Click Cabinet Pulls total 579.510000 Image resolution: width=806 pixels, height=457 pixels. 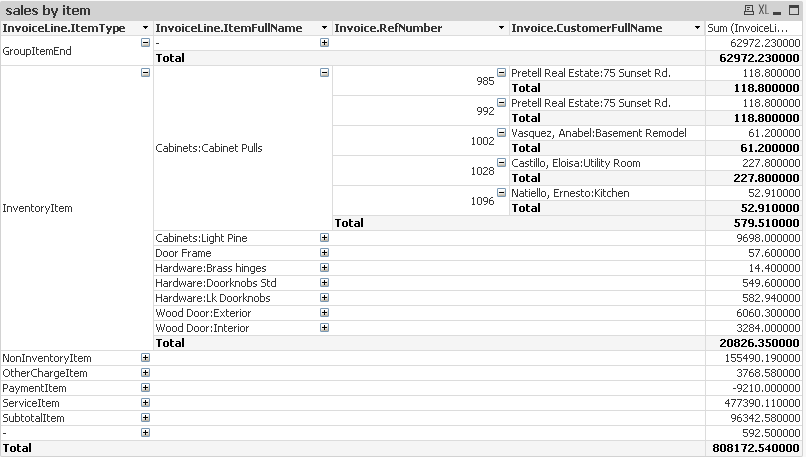click(x=767, y=223)
